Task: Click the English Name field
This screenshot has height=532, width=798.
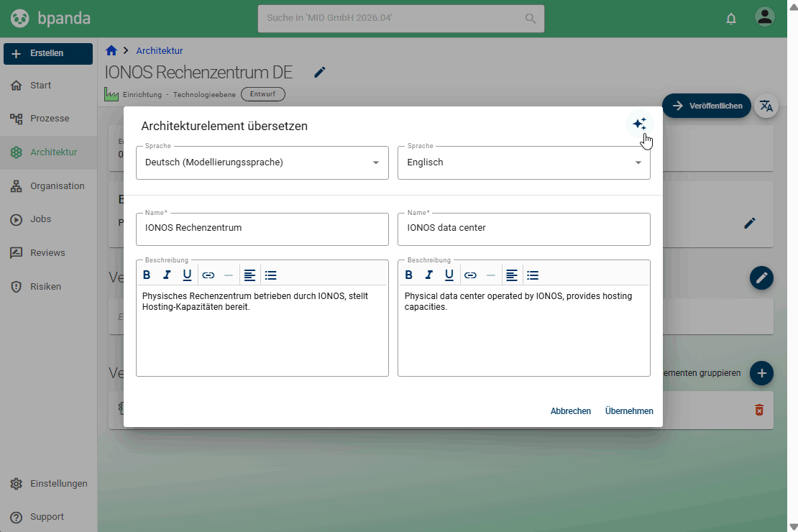Action: pyautogui.click(x=523, y=229)
